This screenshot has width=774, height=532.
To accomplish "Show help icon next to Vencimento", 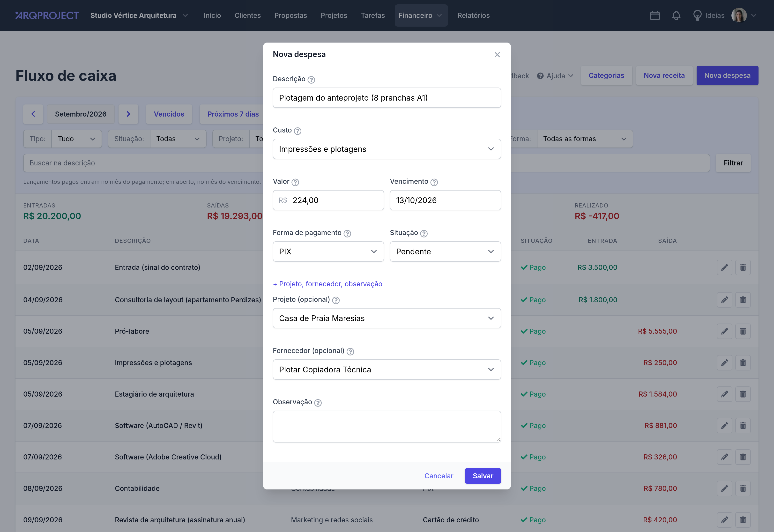I will coord(434,182).
